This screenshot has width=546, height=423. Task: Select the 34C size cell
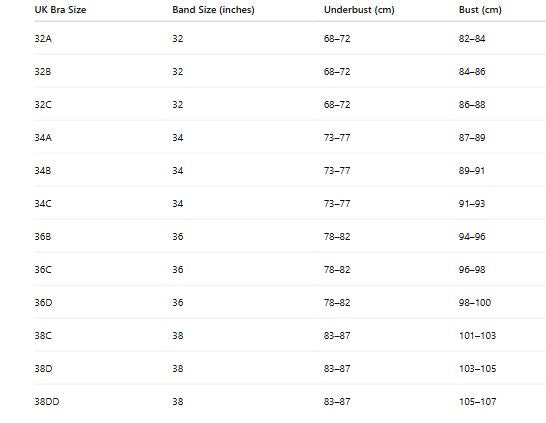point(43,204)
